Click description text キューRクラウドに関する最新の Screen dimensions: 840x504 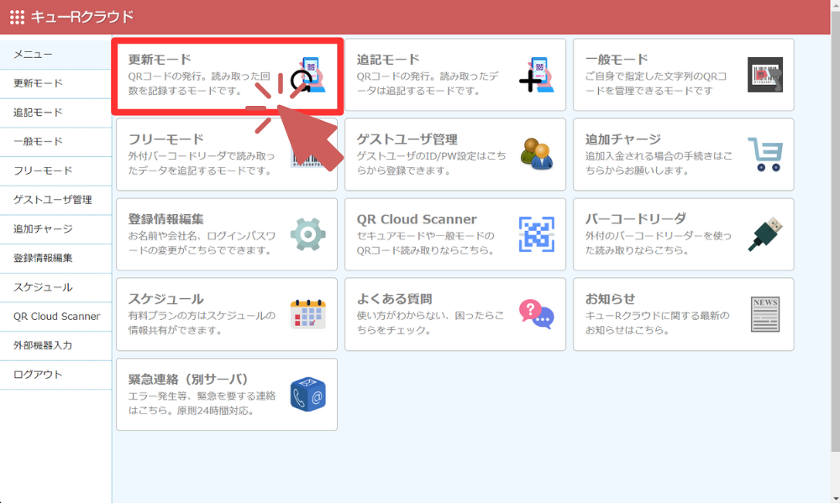click(x=658, y=316)
